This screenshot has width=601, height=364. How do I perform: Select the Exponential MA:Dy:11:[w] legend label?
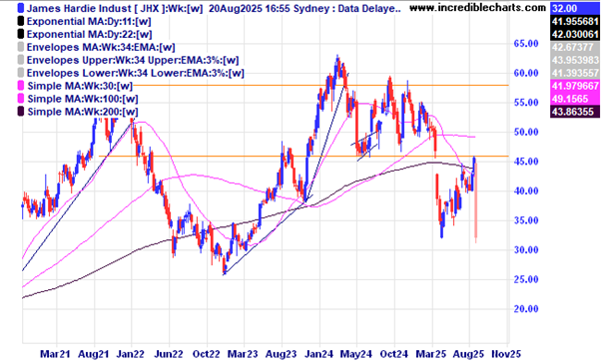pos(89,21)
